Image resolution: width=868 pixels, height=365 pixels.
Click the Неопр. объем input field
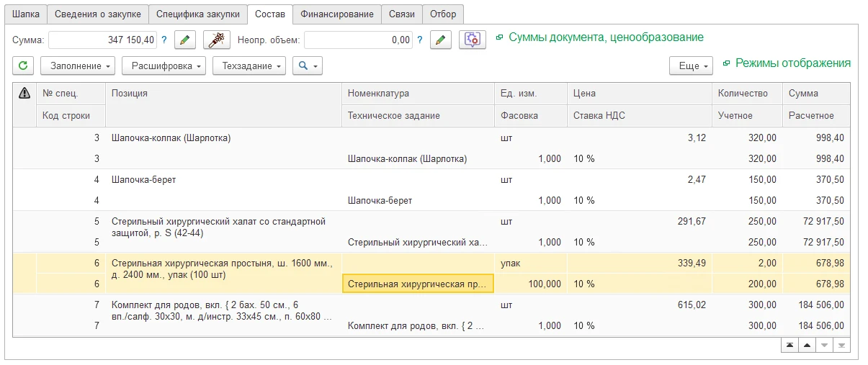point(359,40)
